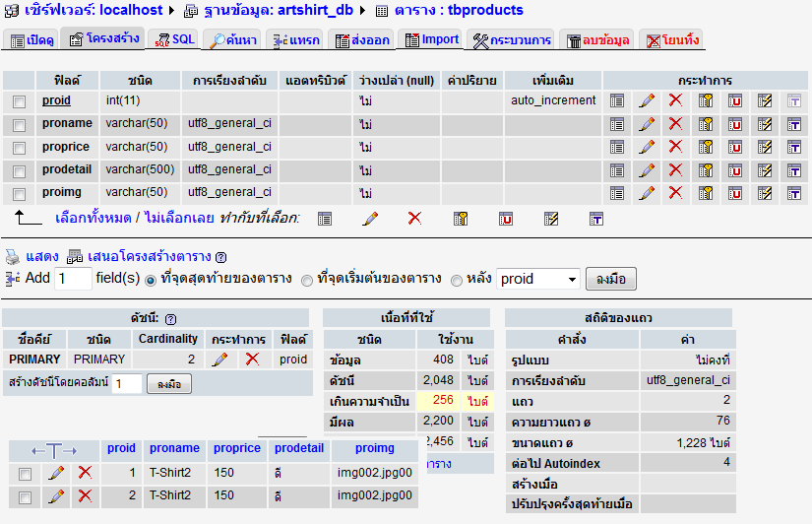The image size is (812, 524).
Task: Browse distinct values icon for proid field
Action: pyautogui.click(x=617, y=100)
